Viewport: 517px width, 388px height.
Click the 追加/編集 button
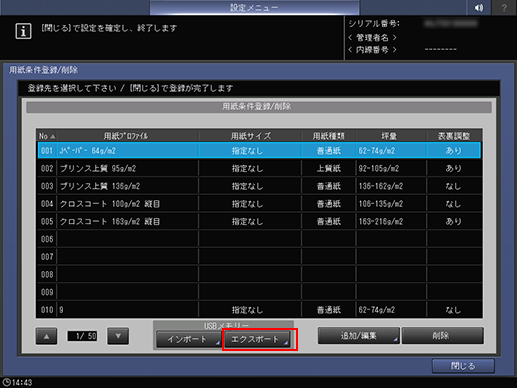pos(358,336)
